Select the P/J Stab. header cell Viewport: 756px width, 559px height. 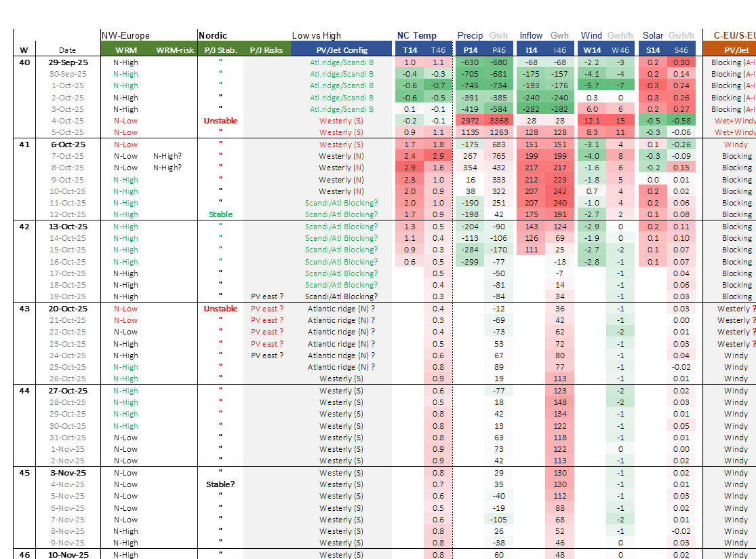coord(220,50)
